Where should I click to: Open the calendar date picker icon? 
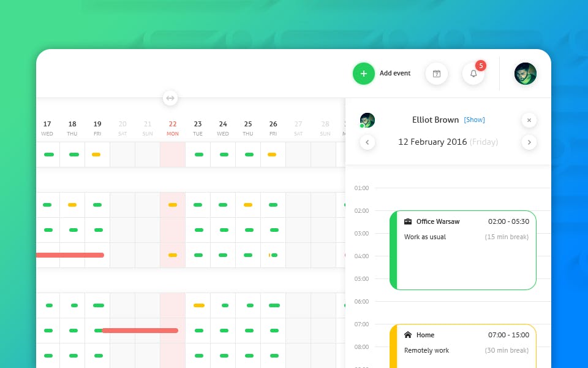[437, 74]
